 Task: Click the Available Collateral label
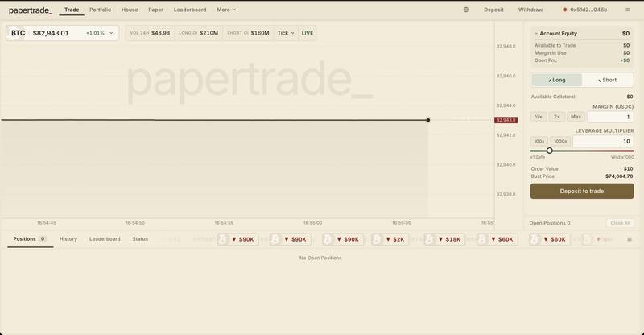pyautogui.click(x=553, y=97)
